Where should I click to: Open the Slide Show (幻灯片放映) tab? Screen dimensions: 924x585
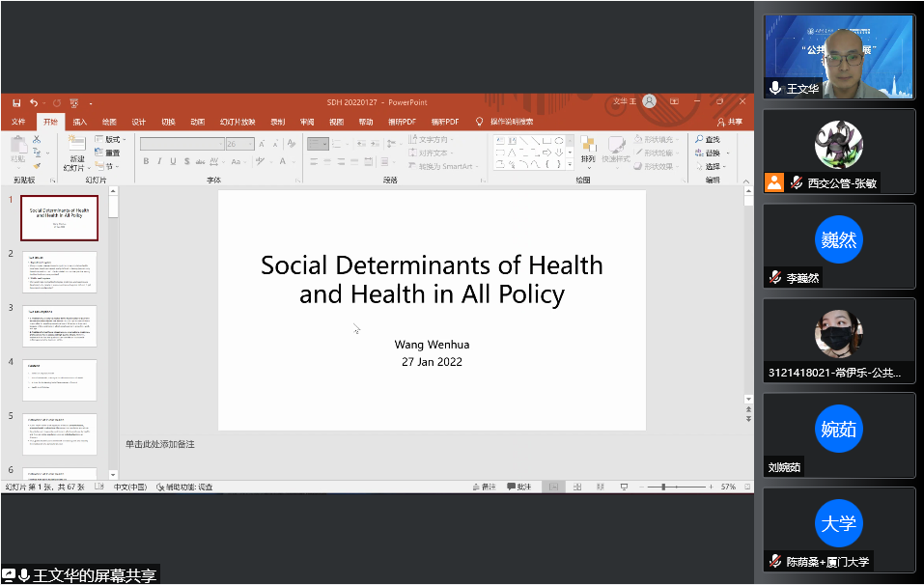(237, 122)
